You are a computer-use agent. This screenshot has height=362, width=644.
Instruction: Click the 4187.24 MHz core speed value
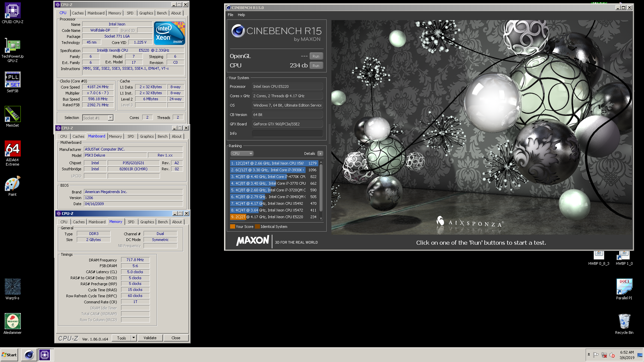(98, 87)
